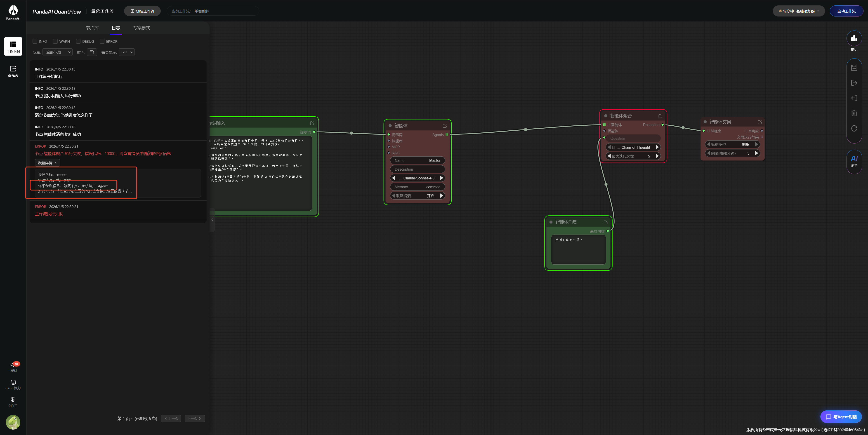Click edit icon on 智能体聚合 node

click(660, 116)
